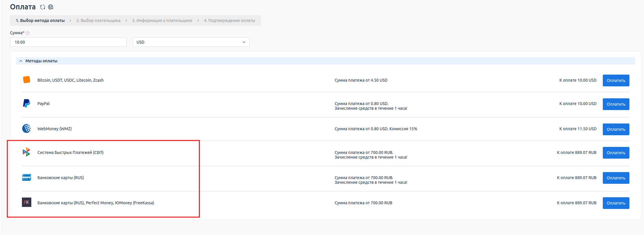Click Система Быстрых Платежей (СБП) label
Viewport: 644px width, 235px height.
(70, 153)
